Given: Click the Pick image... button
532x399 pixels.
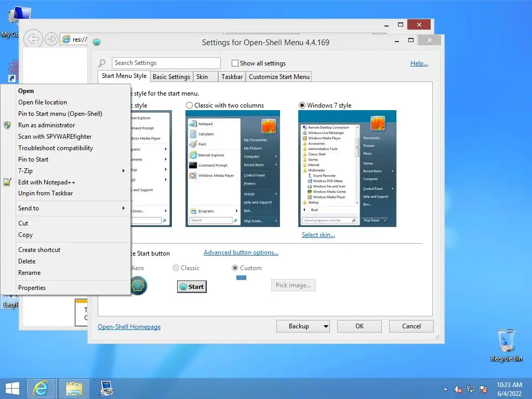Looking at the screenshot, I should tap(293, 285).
